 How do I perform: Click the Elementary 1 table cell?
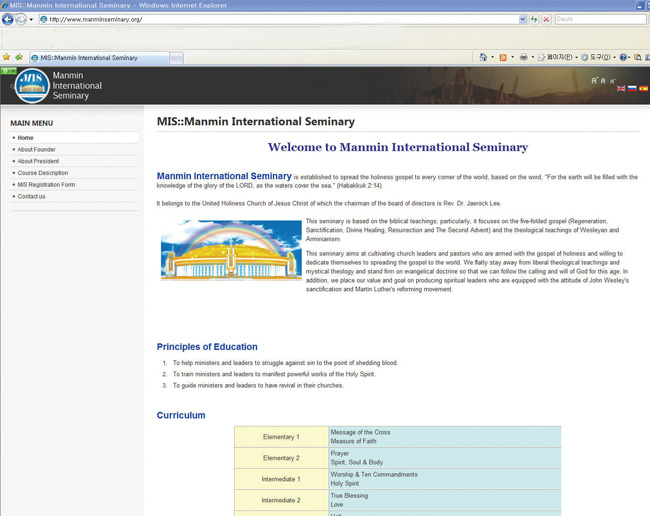tap(281, 437)
